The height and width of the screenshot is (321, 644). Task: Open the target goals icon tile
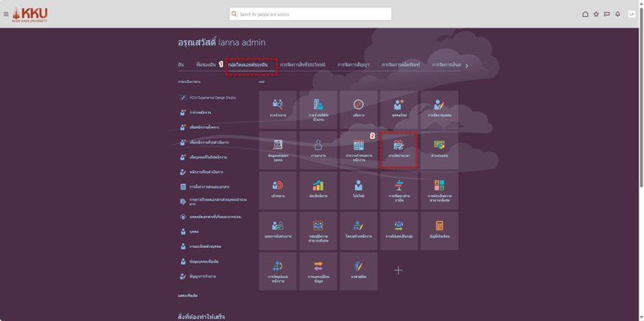tap(277, 190)
